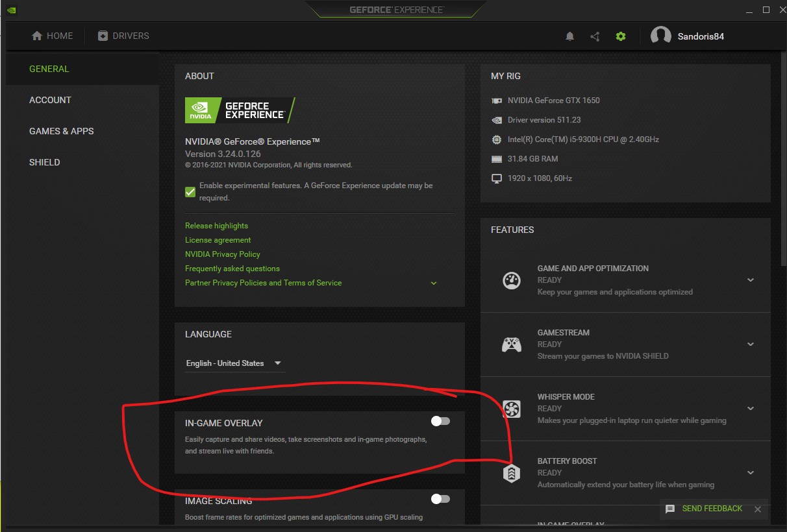Enable the In-Game Overlay toggle
Viewport: 787px width, 532px height.
(440, 422)
